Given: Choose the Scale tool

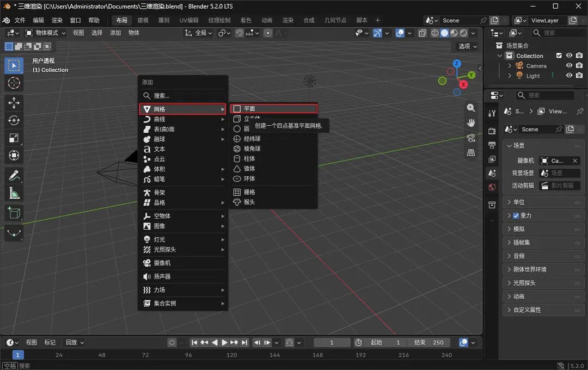Looking at the screenshot, I should coord(14,138).
